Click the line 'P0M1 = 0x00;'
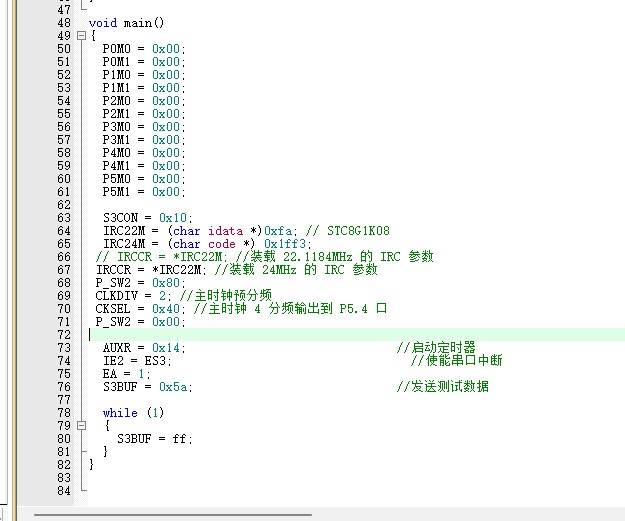The height and width of the screenshot is (521, 625). click(144, 62)
